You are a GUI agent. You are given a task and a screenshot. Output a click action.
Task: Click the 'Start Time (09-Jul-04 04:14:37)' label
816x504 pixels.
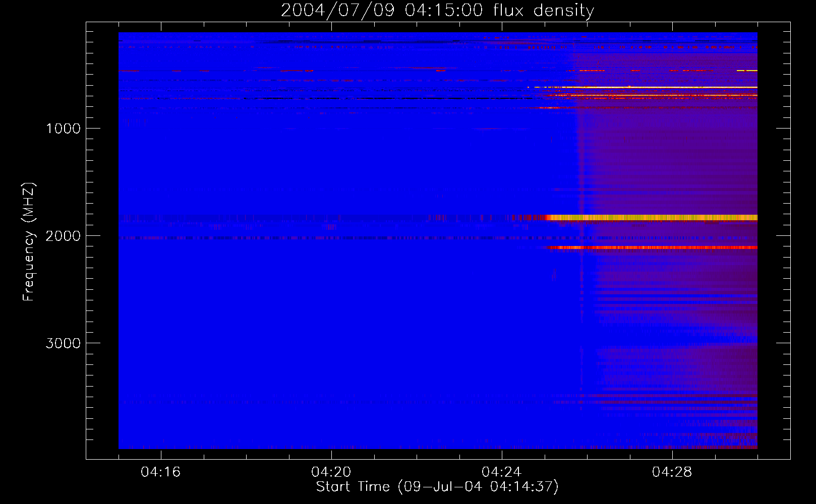click(x=437, y=487)
